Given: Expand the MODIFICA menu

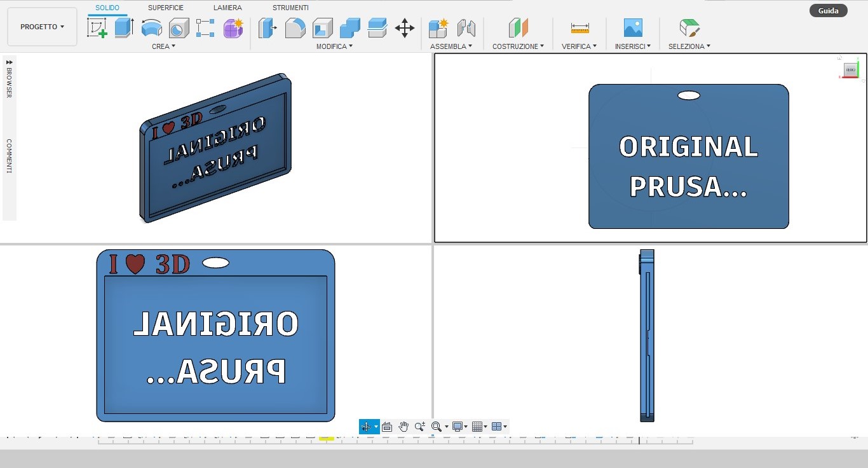Looking at the screenshot, I should pos(334,46).
